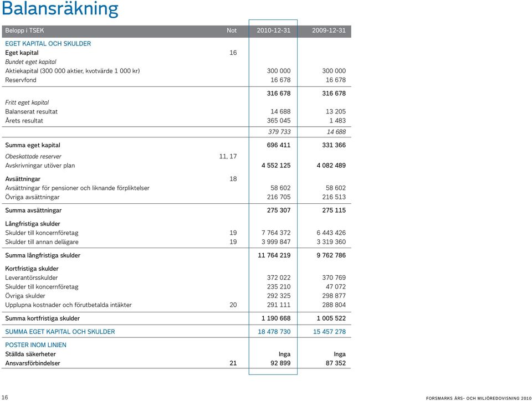Viewport: 532px width, 401px height.
Task: Click 'SUMMA EGET KAPITAL OCH SKULDER' label
Action: 60,332
